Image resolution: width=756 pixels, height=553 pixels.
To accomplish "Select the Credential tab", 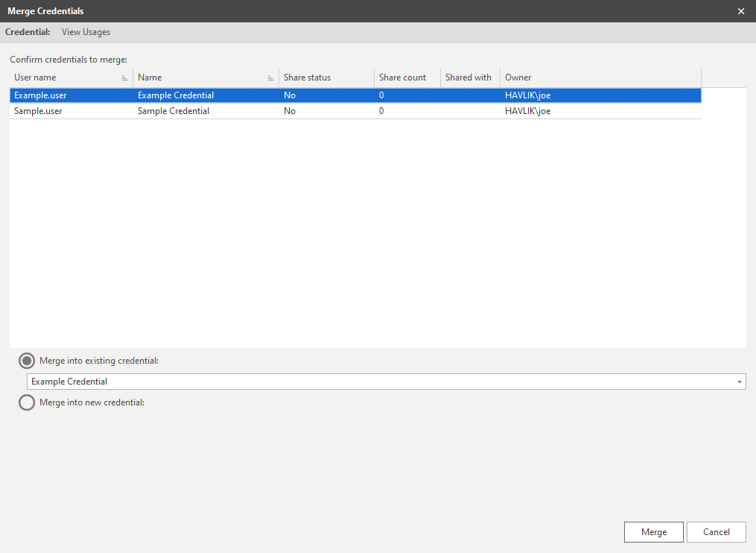I will click(28, 32).
